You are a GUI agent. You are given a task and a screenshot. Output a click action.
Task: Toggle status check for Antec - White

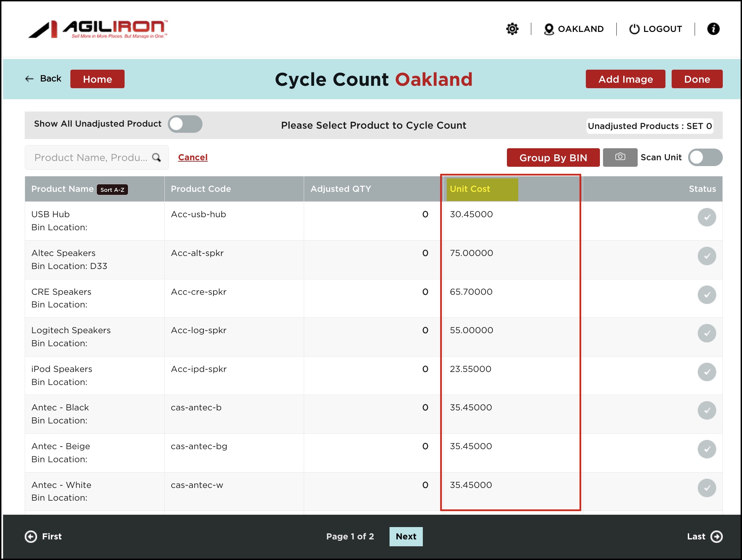point(707,488)
